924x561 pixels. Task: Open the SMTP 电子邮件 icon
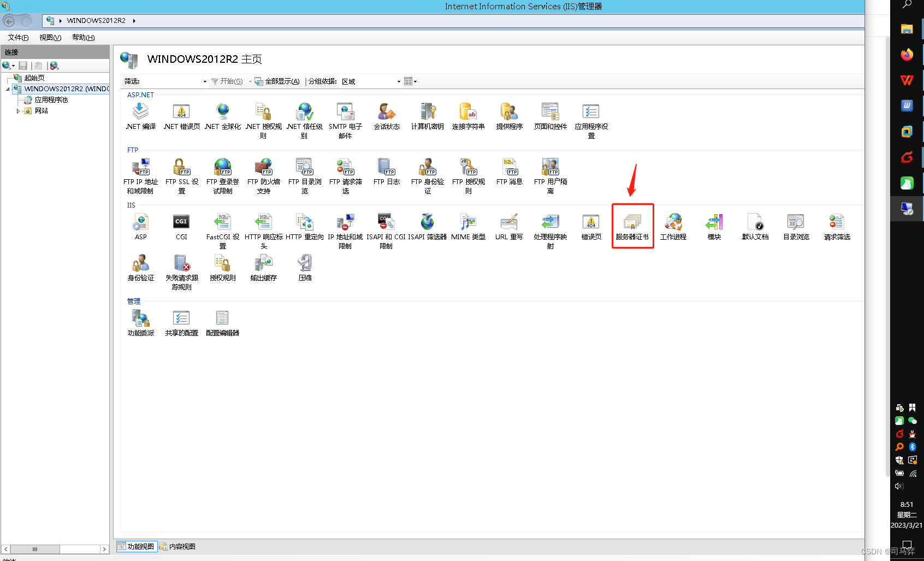(x=345, y=121)
